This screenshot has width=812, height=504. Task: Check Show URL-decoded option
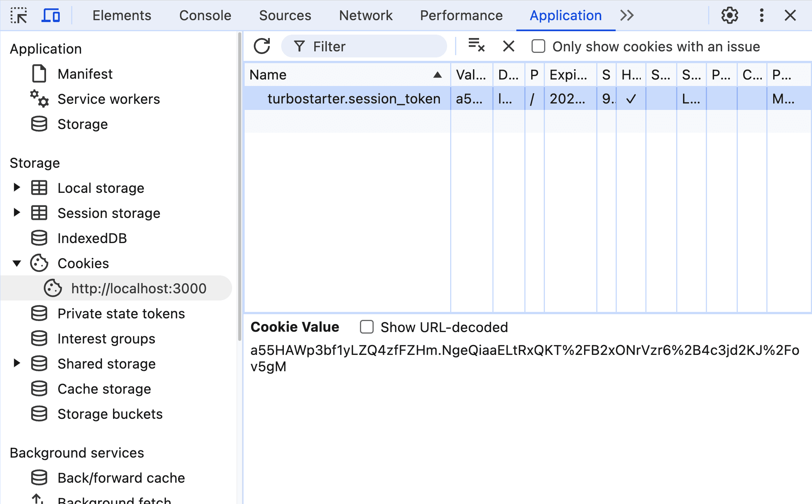366,327
